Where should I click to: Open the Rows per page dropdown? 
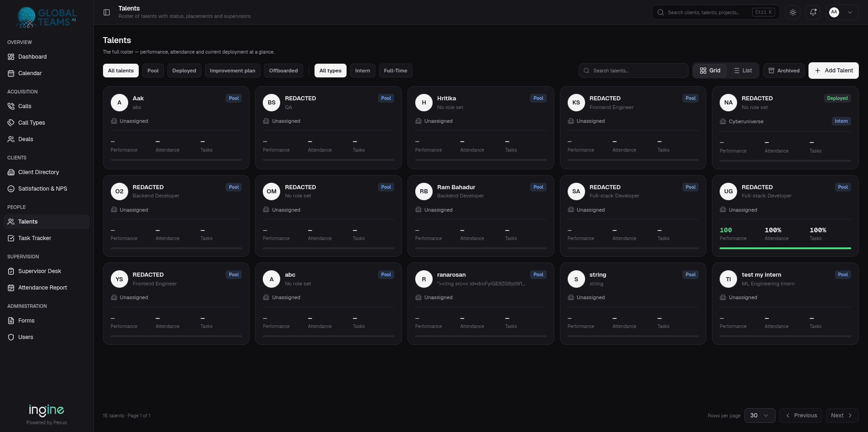click(x=759, y=416)
